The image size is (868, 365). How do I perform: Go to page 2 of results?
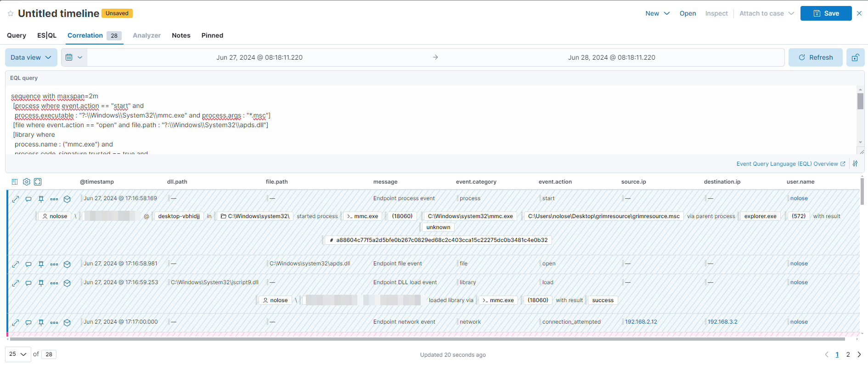coord(848,354)
